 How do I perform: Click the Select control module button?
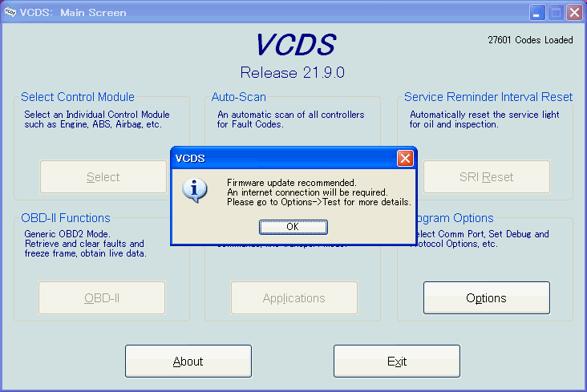103,176
